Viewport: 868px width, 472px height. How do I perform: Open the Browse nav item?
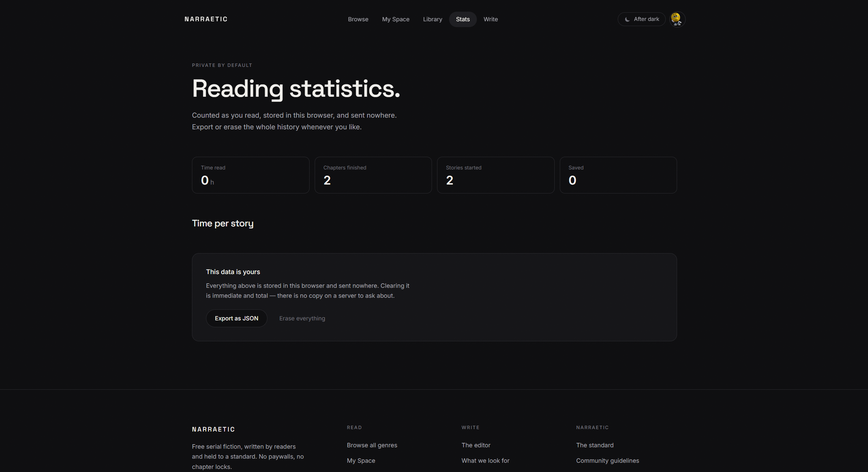tap(358, 19)
